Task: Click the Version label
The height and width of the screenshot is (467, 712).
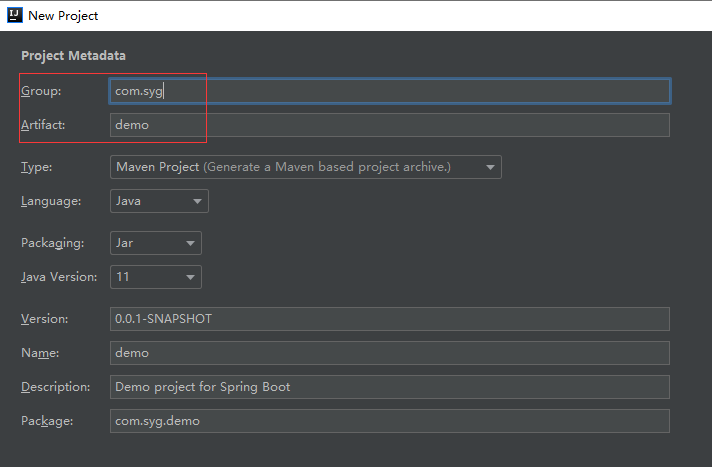Action: click(x=44, y=319)
